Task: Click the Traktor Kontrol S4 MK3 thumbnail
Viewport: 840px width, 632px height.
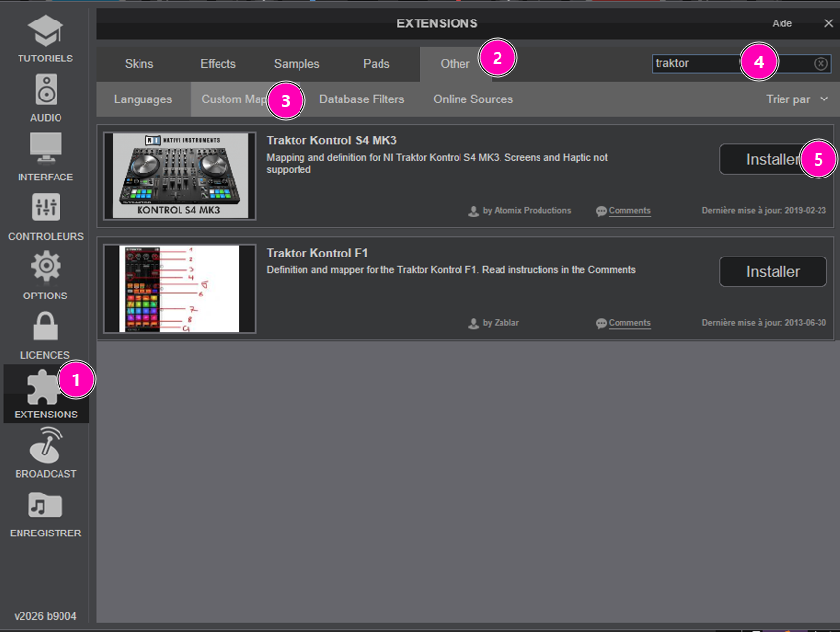Action: 180,177
